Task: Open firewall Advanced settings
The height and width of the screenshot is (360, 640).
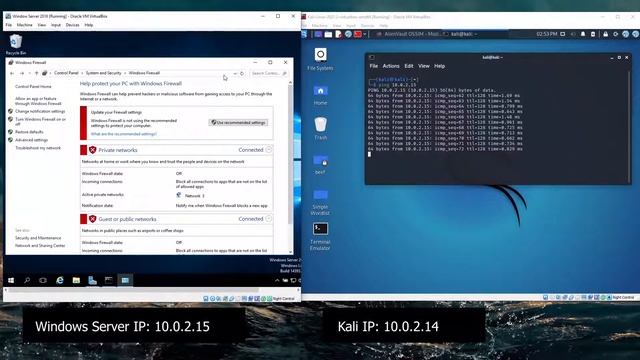Action: (31, 140)
